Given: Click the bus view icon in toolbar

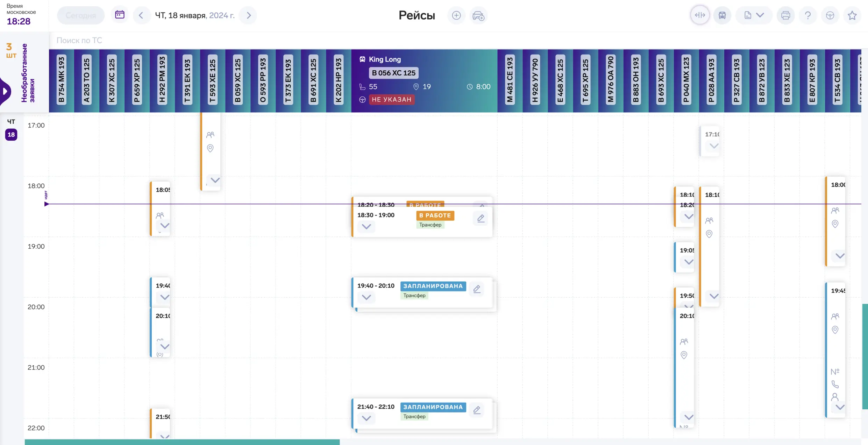Looking at the screenshot, I should click(722, 15).
